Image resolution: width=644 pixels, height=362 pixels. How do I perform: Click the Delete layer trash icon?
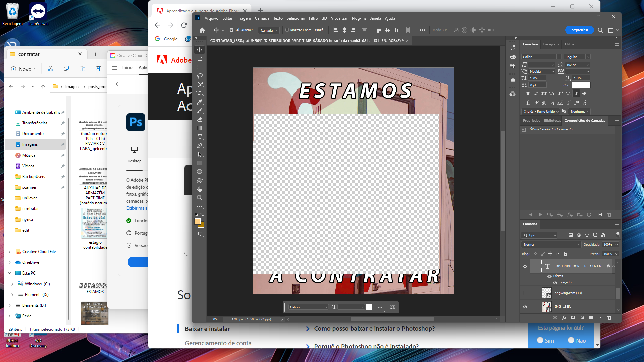[609, 318]
